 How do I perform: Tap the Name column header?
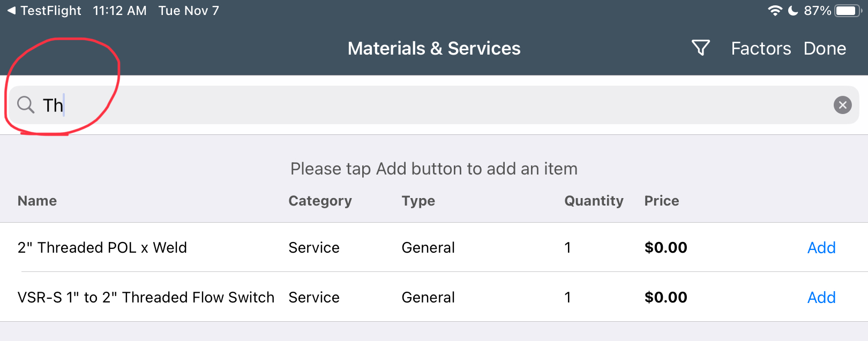(37, 201)
